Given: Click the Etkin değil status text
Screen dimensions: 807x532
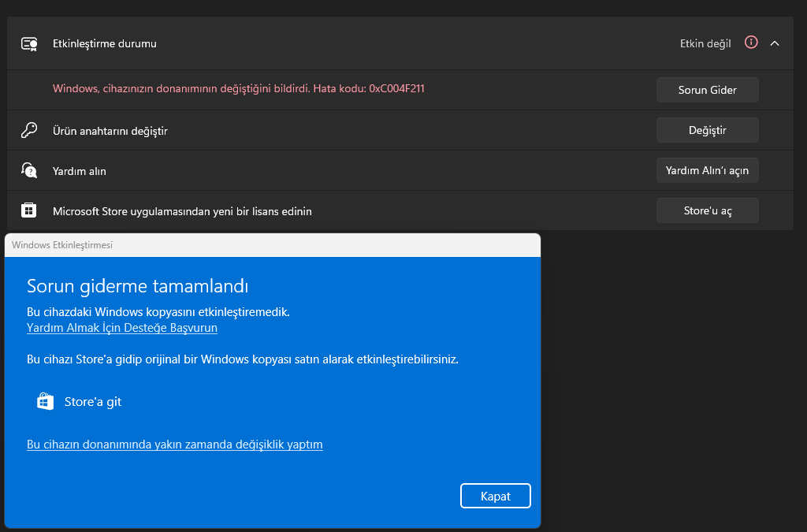Looking at the screenshot, I should coord(705,43).
